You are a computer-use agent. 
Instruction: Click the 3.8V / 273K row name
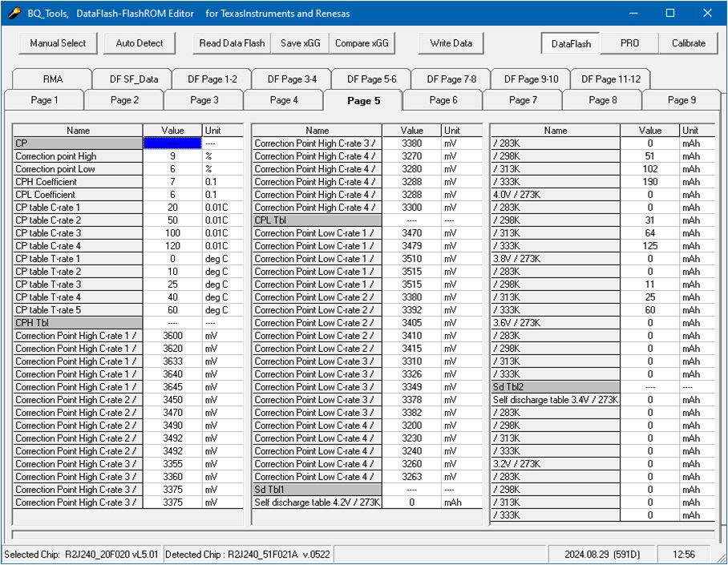[556, 259]
